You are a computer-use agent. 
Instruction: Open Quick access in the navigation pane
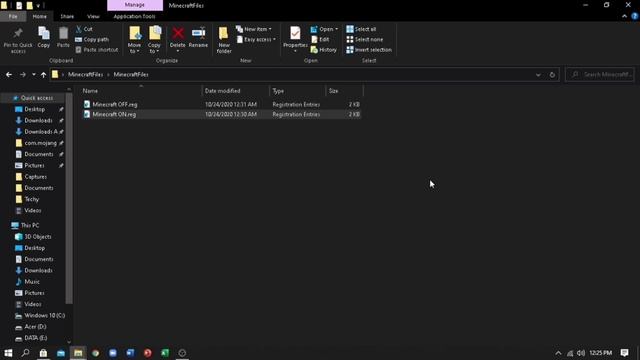click(33, 98)
